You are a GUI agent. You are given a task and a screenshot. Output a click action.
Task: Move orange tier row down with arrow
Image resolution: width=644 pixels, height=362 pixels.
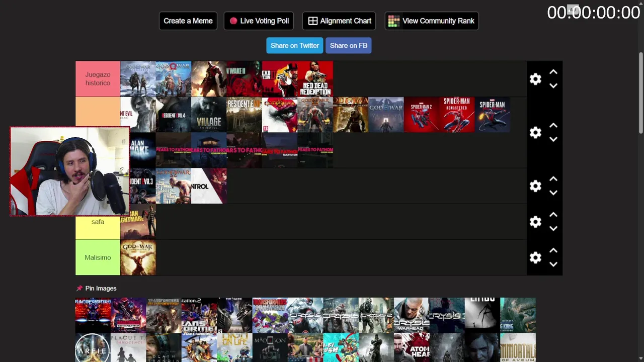pyautogui.click(x=553, y=139)
